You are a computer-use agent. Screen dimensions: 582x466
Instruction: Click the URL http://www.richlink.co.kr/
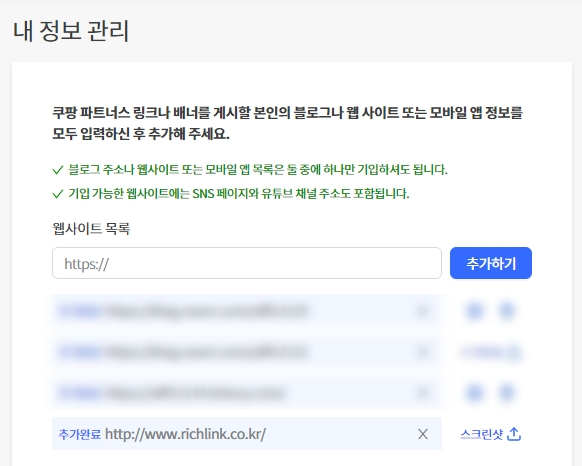185,434
